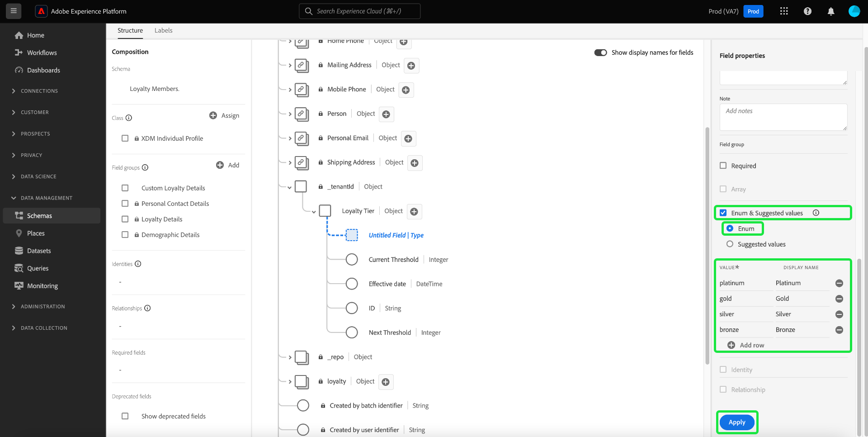Screen dimensions: 868x437
Task: Remove the gold enum row
Action: tap(839, 299)
